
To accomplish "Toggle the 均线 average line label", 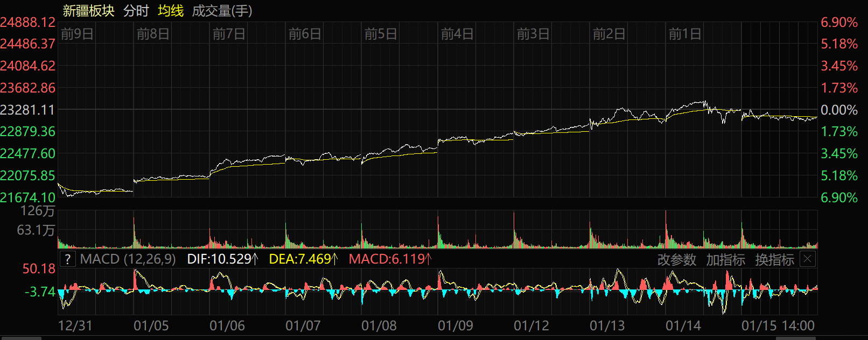I will click(171, 11).
